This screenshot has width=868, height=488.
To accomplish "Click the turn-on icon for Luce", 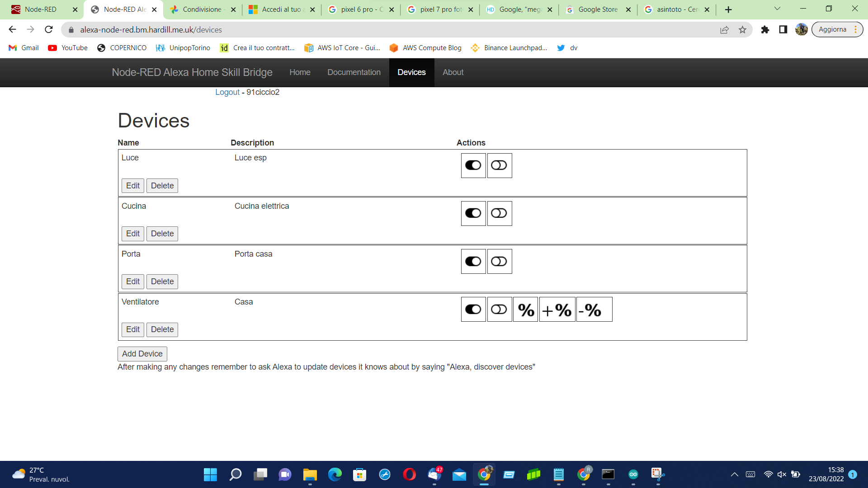I will (473, 165).
